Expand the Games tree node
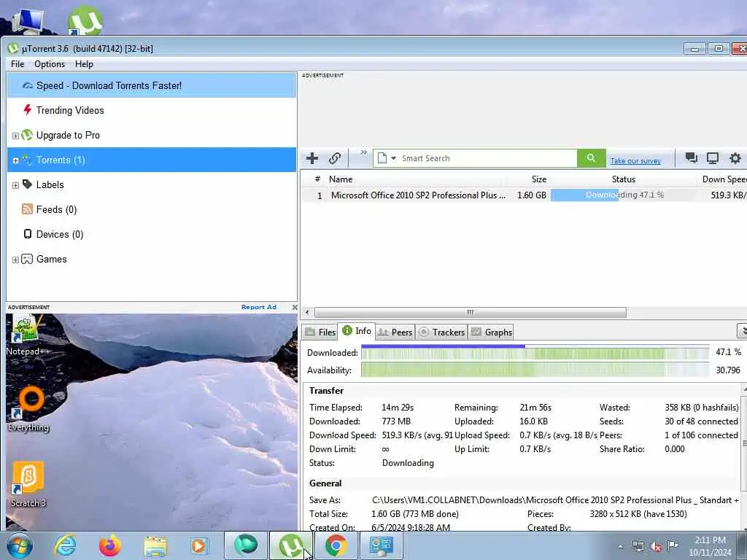747x560 pixels. coord(16,260)
